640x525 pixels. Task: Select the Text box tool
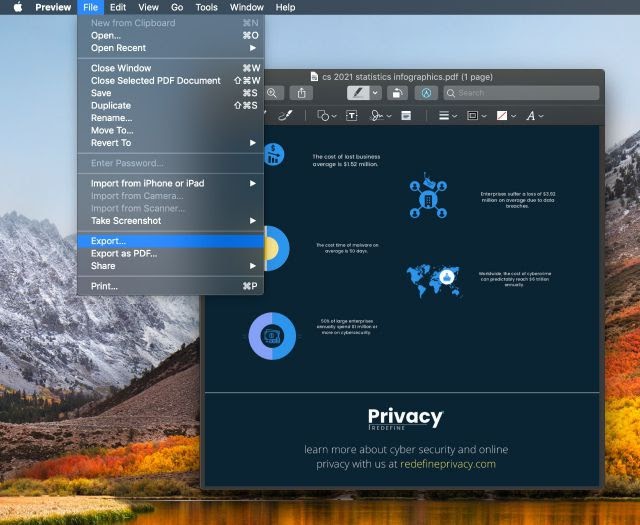352,116
